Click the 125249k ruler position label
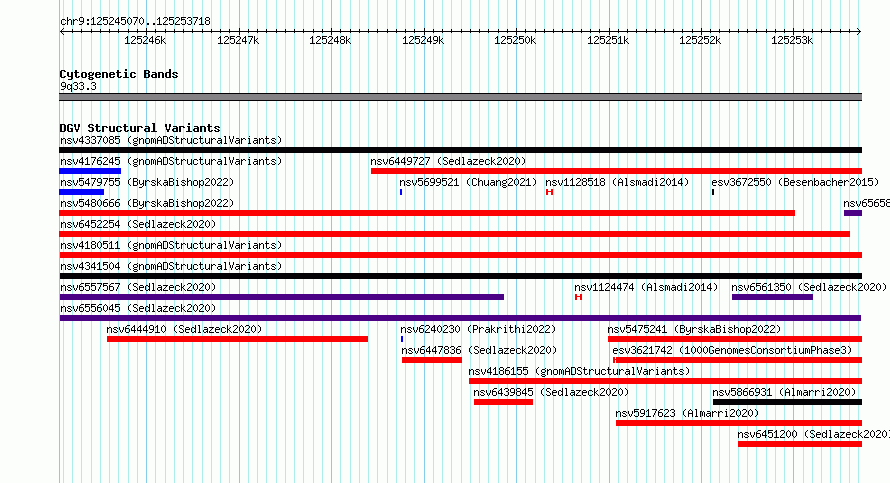This screenshot has width=890, height=483. click(423, 40)
